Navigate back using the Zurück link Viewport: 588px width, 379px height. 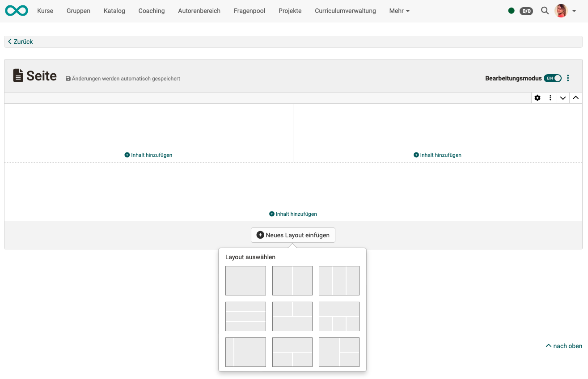(21, 41)
